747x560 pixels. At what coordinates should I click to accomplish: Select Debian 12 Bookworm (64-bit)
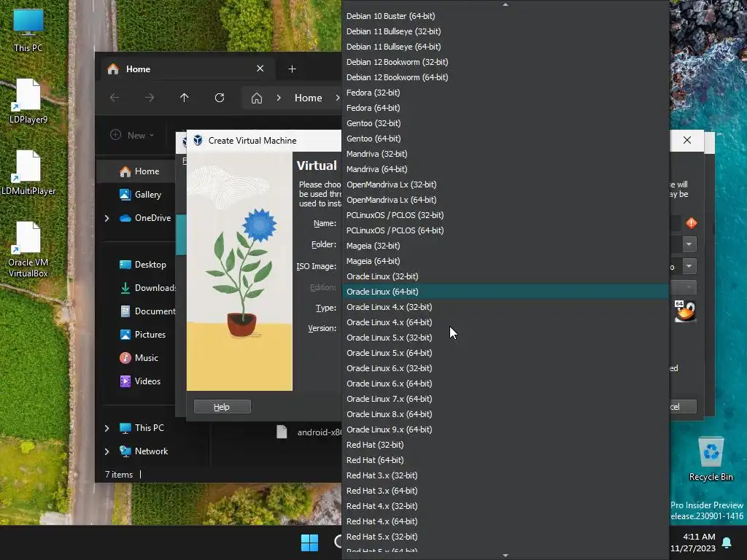505,77
